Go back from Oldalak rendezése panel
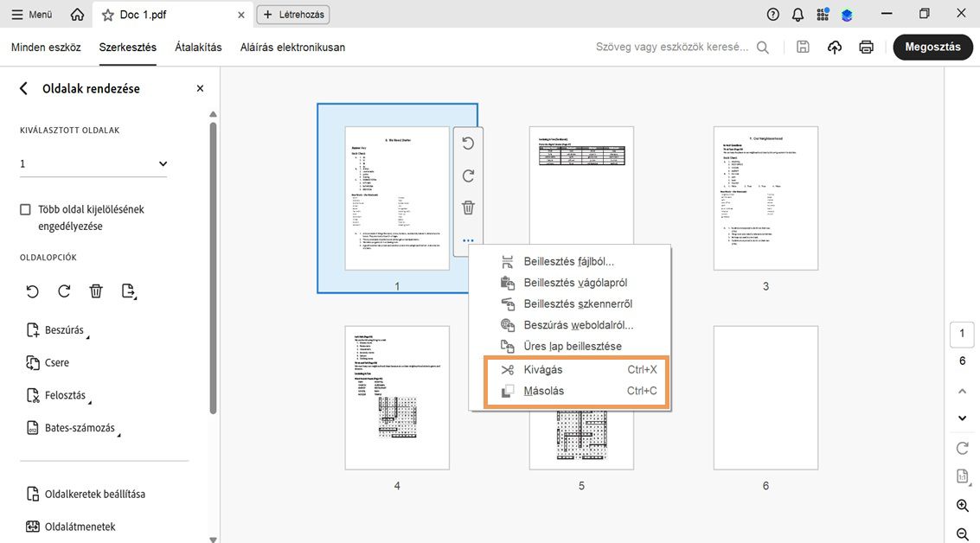This screenshot has height=543, width=980. pos(23,89)
